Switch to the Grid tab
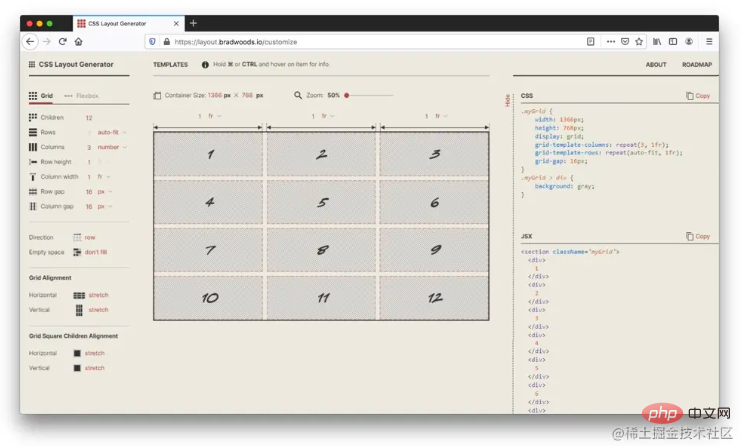This screenshot has width=741, height=446. tap(41, 95)
